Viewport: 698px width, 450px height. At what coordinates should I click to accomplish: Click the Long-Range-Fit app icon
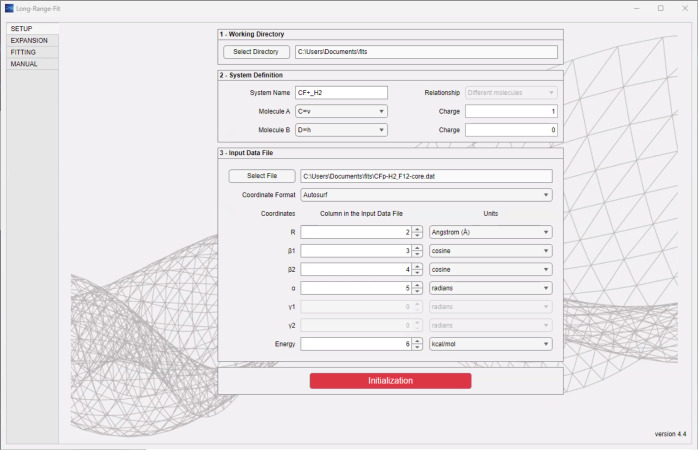point(9,8)
